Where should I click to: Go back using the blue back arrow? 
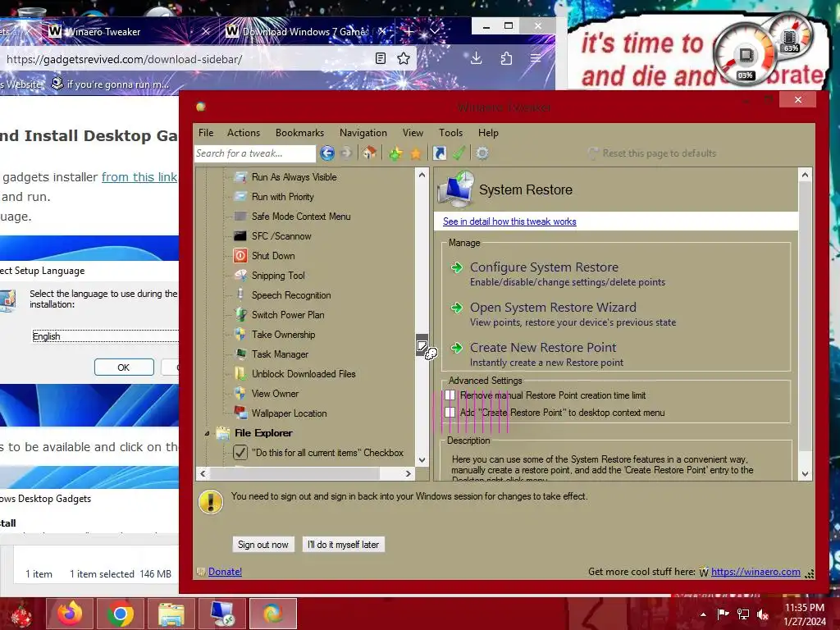click(x=326, y=153)
